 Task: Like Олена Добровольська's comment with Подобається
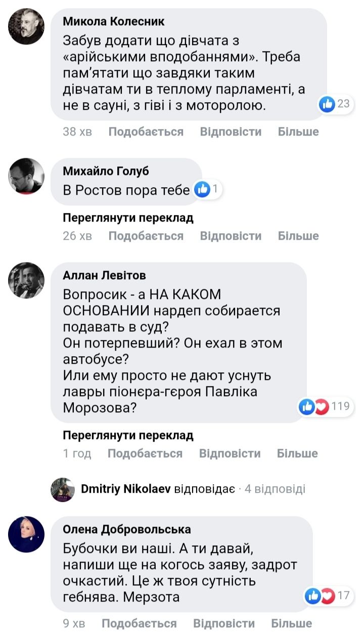pyautogui.click(x=139, y=623)
